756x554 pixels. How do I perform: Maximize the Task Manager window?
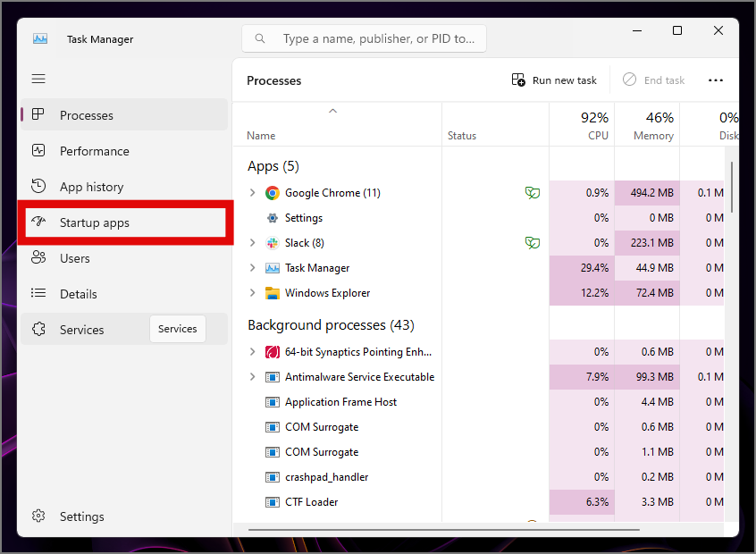click(677, 30)
